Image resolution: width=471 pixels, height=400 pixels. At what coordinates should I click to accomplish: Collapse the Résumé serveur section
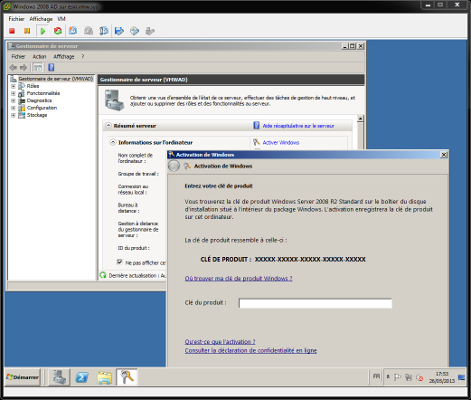[108, 126]
